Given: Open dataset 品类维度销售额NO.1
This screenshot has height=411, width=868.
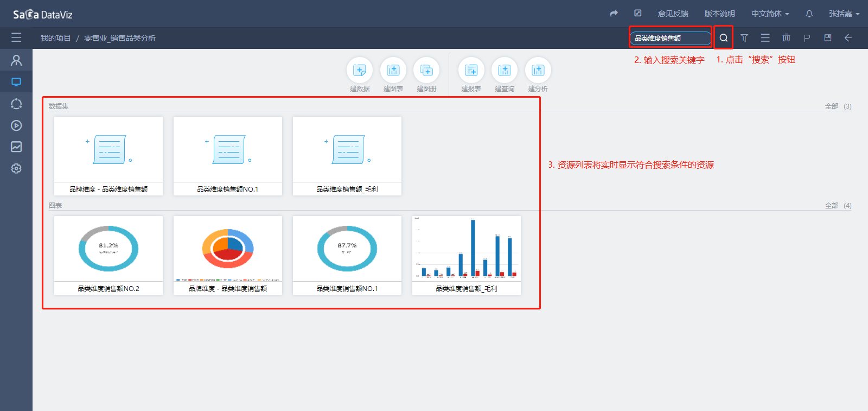Looking at the screenshot, I should (228, 156).
